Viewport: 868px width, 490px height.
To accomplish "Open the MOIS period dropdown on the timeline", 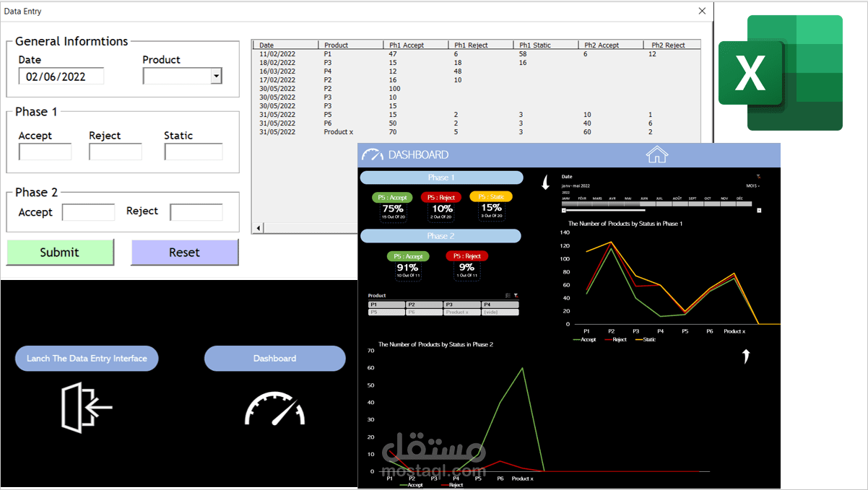I will (x=753, y=185).
